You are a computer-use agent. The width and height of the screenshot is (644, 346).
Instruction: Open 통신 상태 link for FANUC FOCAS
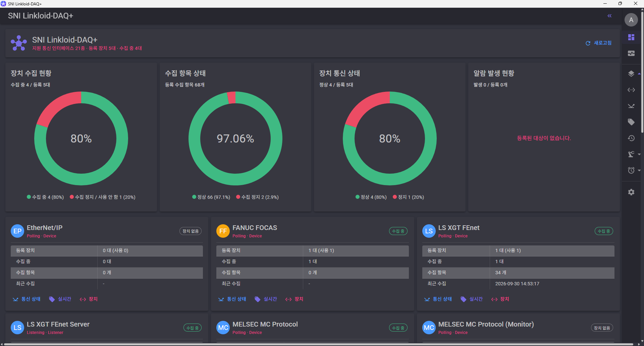(232, 299)
